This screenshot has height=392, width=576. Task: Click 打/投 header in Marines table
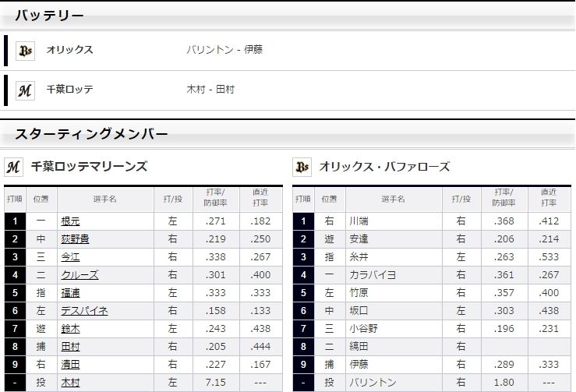(x=173, y=200)
